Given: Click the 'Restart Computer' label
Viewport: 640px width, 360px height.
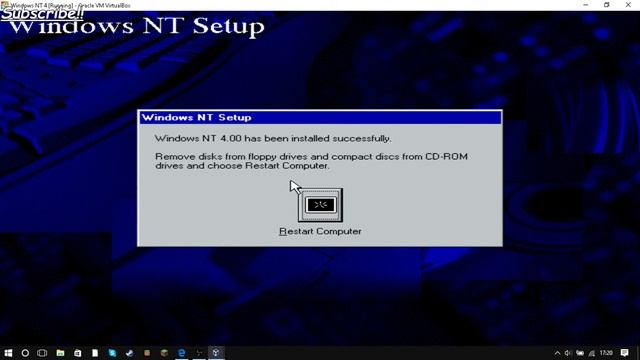Looking at the screenshot, I should click(320, 231).
